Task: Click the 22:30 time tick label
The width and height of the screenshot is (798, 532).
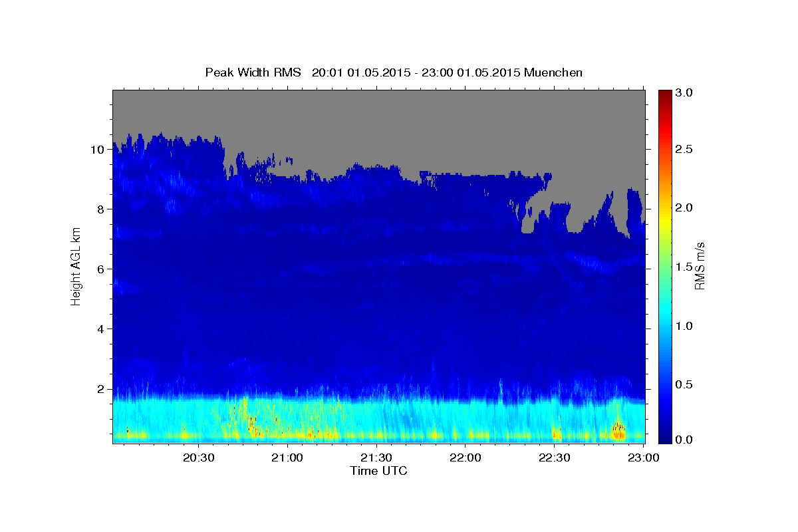Action: coord(554,458)
